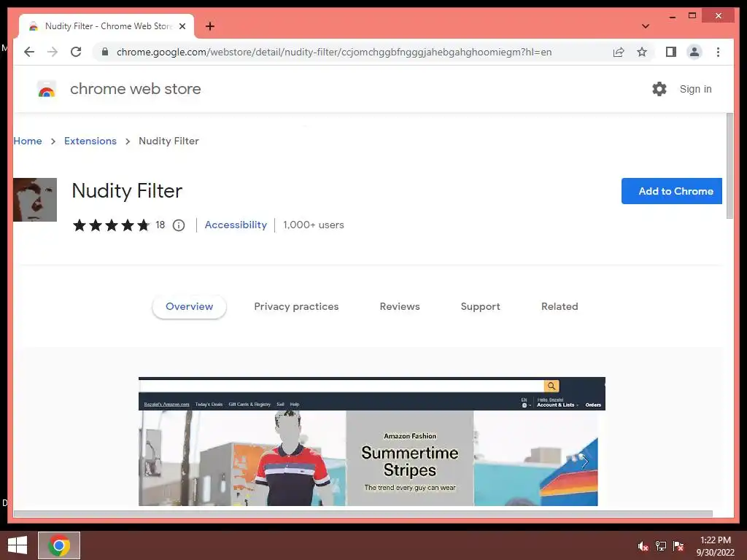Click the Nudity Filter title heading
The image size is (747, 560).
127,191
